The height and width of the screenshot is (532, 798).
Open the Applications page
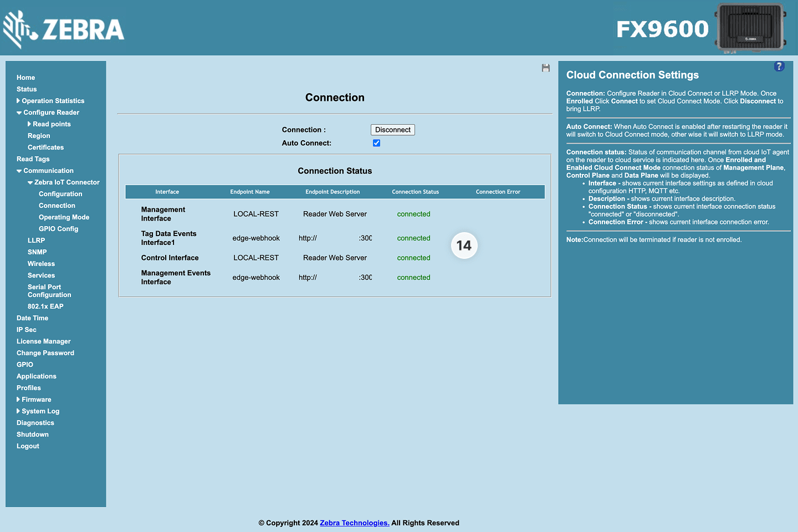click(37, 376)
